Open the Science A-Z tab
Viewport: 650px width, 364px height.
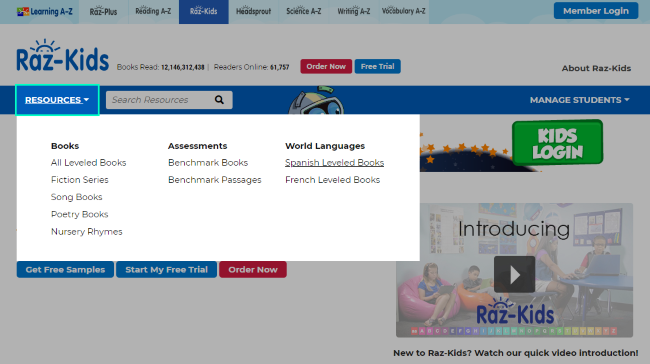click(303, 12)
